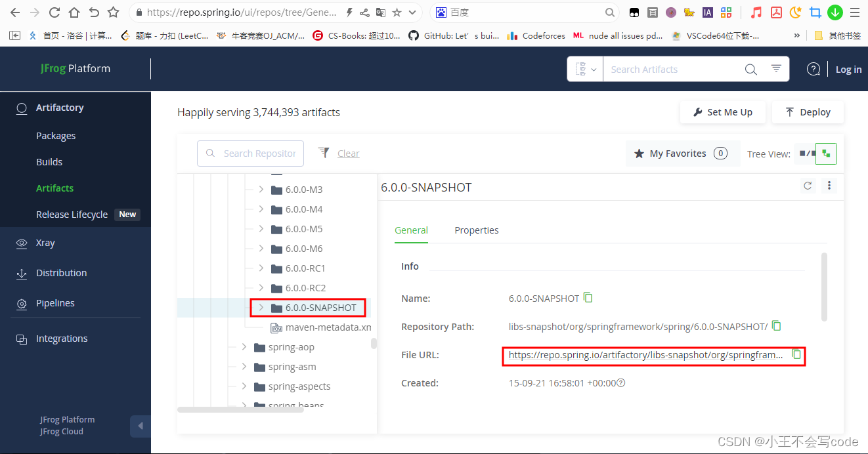868x454 pixels.
Task: Click the Baidu search box
Action: point(525,12)
